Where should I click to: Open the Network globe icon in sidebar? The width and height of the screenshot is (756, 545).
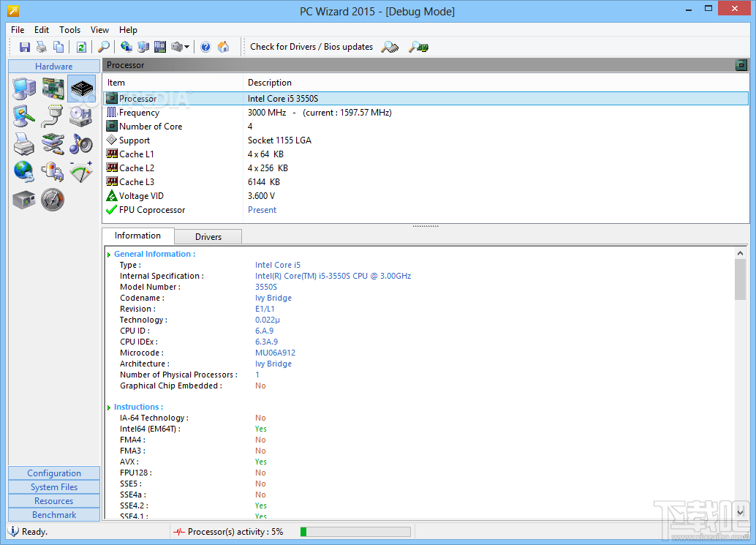(23, 171)
